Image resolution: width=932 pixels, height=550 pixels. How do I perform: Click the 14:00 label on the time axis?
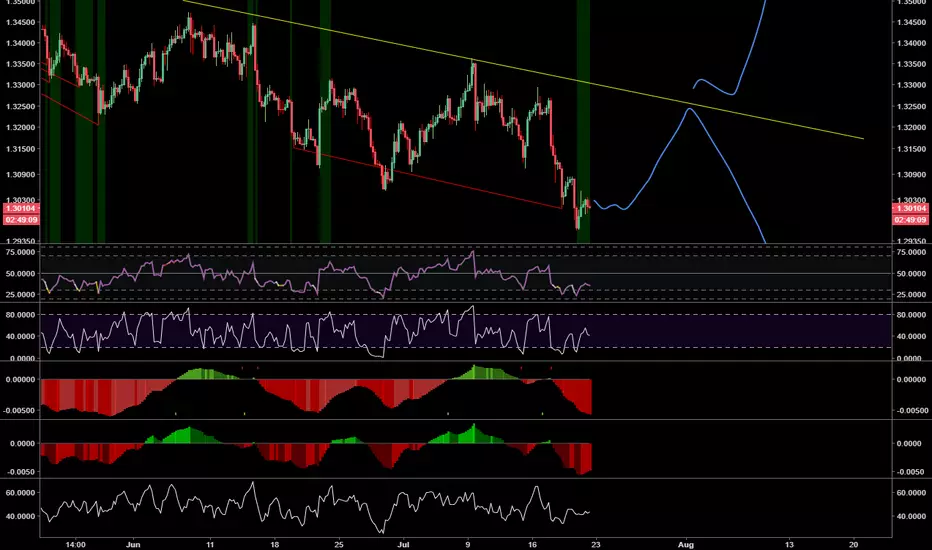point(75,544)
